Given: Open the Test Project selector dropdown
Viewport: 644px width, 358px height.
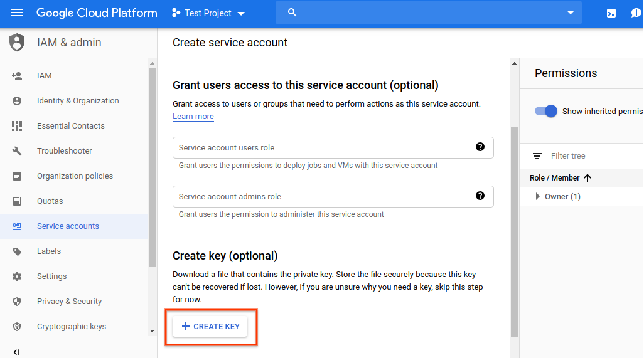Looking at the screenshot, I should coord(208,13).
